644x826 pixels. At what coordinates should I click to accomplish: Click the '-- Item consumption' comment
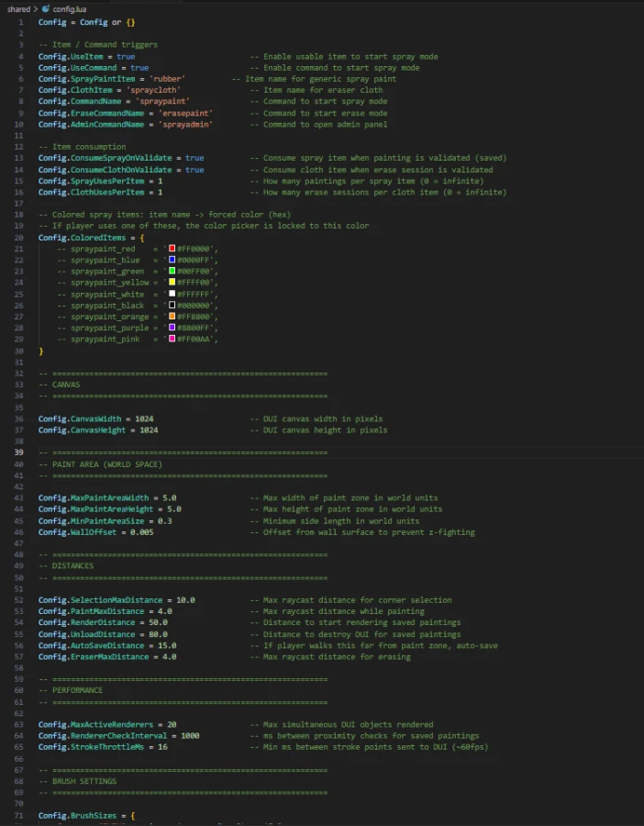pyautogui.click(x=83, y=147)
